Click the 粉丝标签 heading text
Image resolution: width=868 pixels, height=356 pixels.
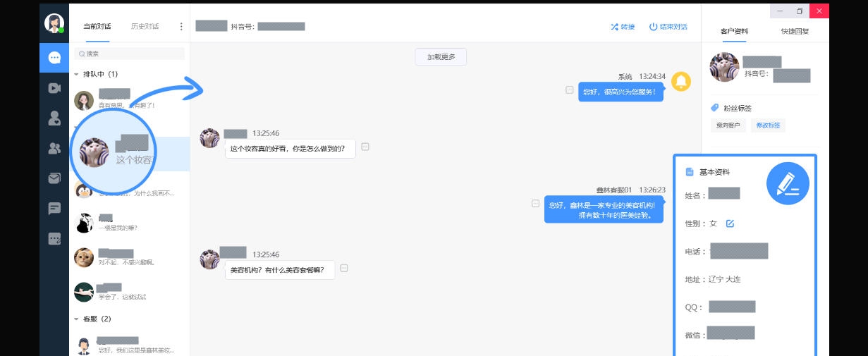pyautogui.click(x=738, y=109)
